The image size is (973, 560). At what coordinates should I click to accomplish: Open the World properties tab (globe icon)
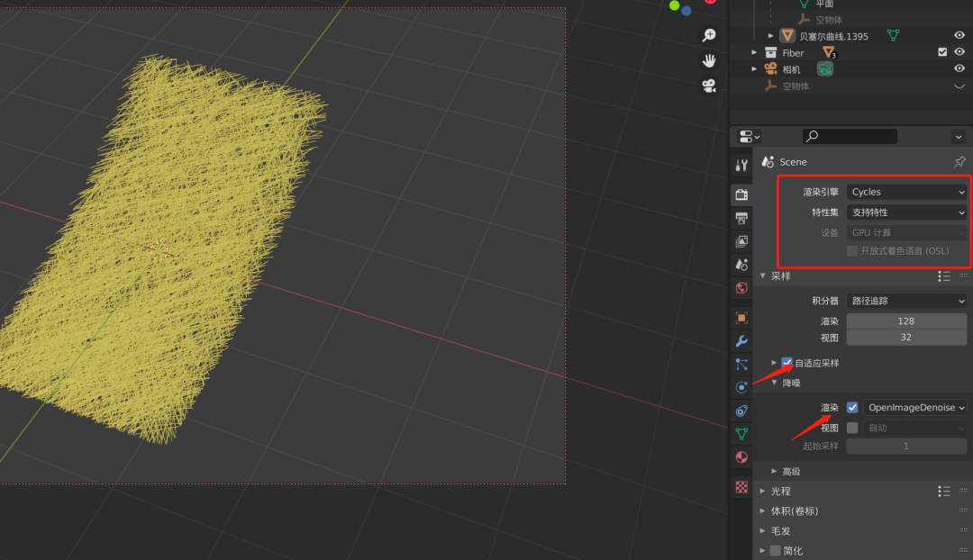741,288
